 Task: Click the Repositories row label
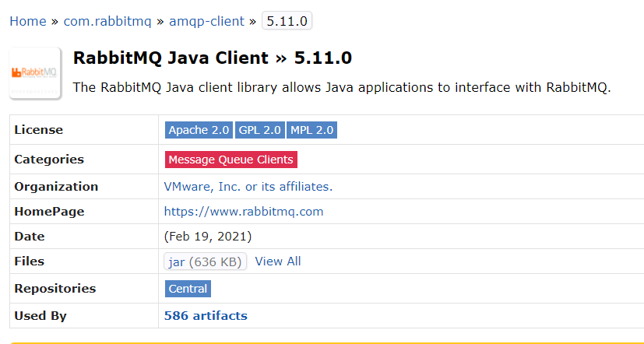pos(55,289)
